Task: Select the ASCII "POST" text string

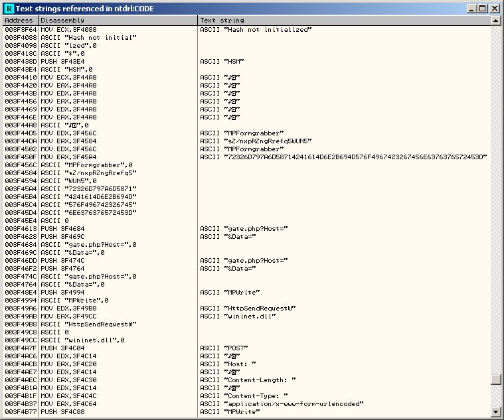Action: (224, 348)
